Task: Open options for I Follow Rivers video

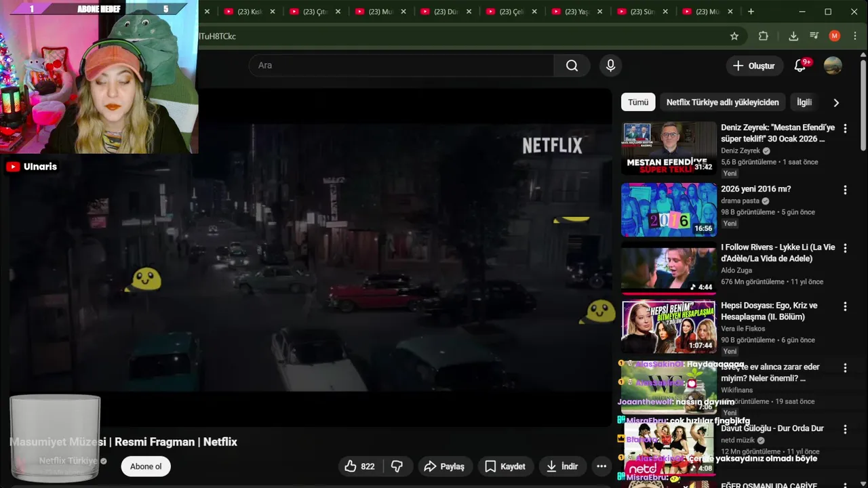Action: (x=845, y=248)
